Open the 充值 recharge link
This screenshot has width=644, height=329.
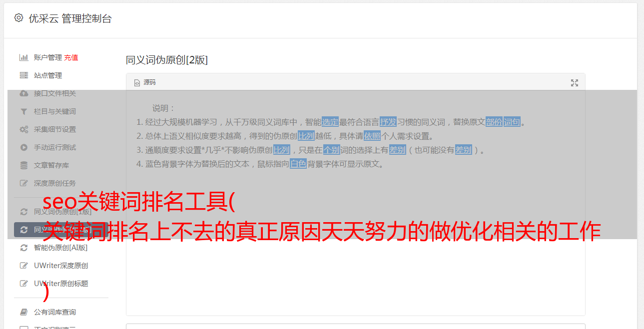click(x=71, y=57)
